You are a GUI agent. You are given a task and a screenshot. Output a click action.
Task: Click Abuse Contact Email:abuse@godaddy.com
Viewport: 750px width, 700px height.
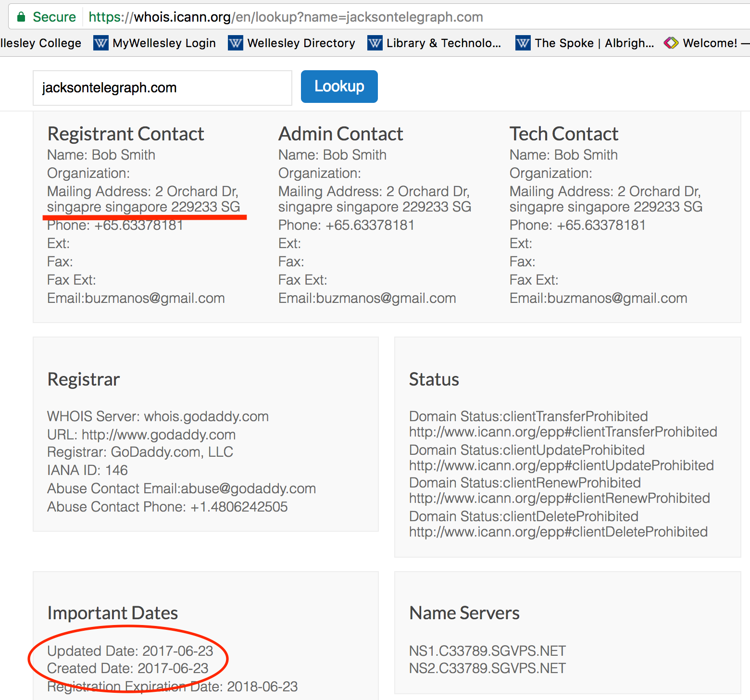[x=181, y=488]
